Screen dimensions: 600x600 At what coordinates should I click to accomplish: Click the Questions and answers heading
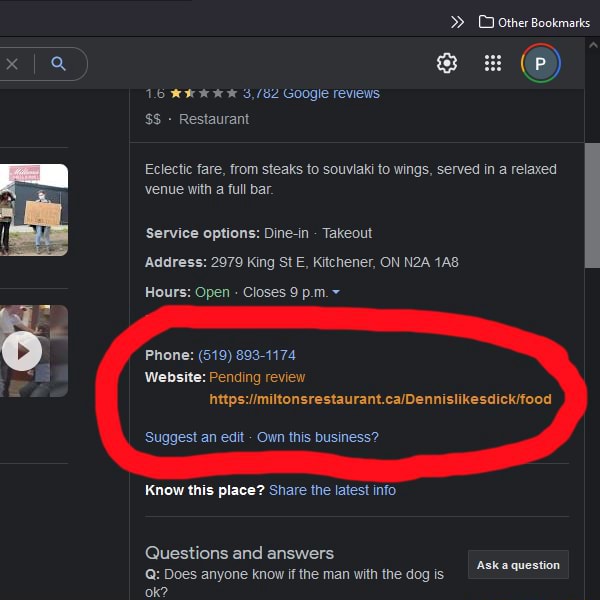(240, 553)
